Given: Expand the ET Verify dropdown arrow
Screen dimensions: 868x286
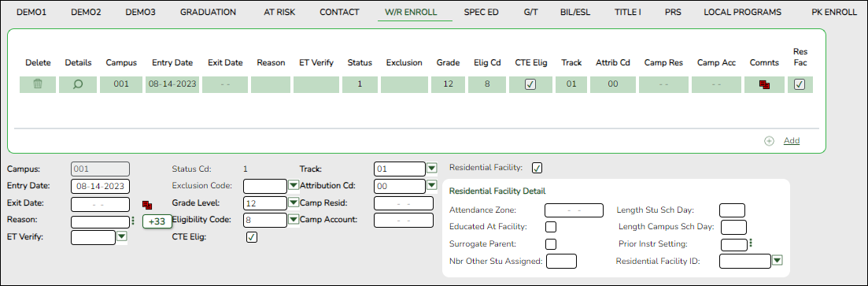Looking at the screenshot, I should pyautogui.click(x=122, y=236).
